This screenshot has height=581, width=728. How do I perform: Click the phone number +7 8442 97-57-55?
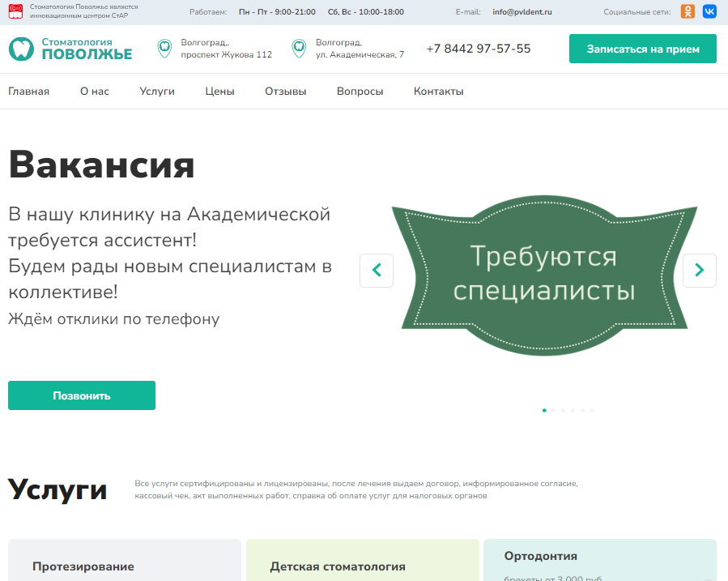coord(479,49)
